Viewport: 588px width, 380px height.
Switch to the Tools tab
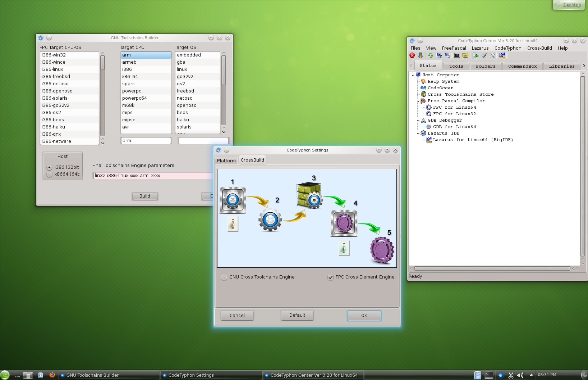456,66
